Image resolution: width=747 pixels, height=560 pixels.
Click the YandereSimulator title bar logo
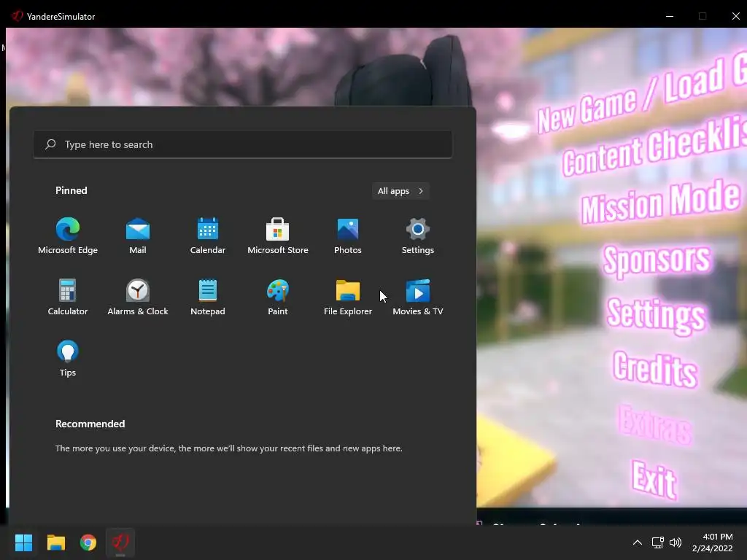tap(18, 16)
